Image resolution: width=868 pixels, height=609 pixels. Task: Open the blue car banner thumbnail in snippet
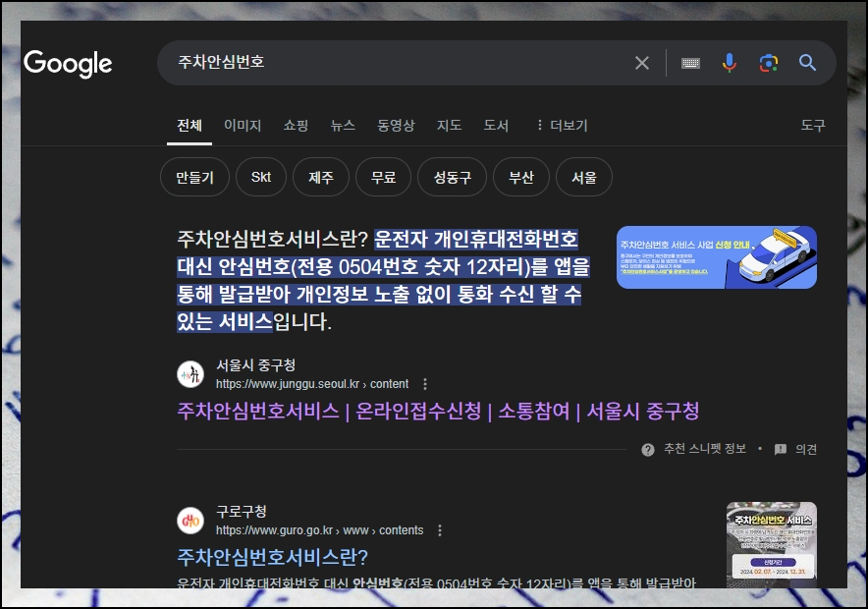coord(717,257)
